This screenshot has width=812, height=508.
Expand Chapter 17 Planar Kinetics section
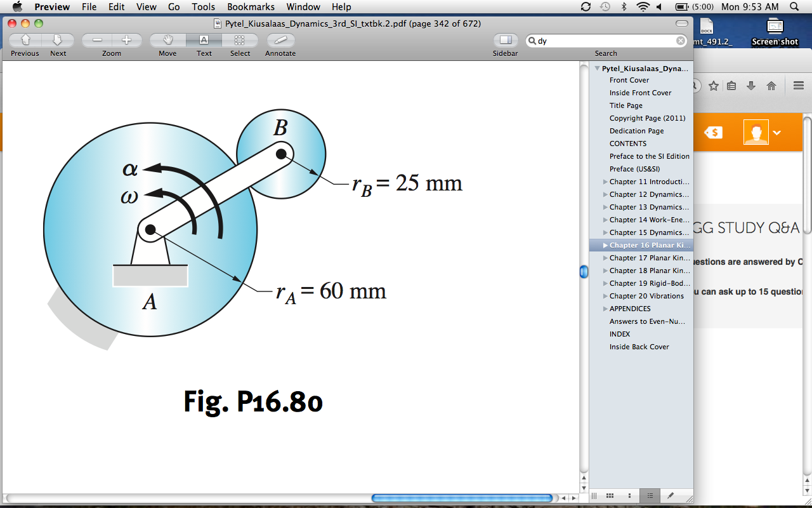pos(604,258)
